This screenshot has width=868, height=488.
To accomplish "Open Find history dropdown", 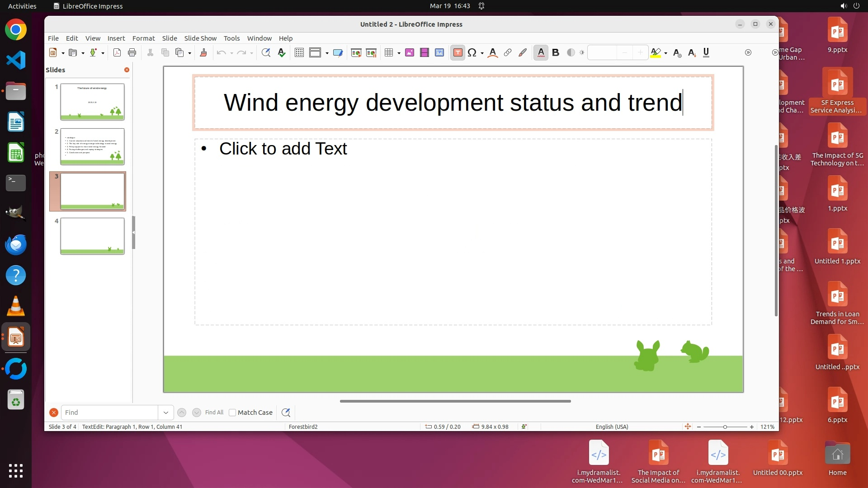I will coord(165,413).
